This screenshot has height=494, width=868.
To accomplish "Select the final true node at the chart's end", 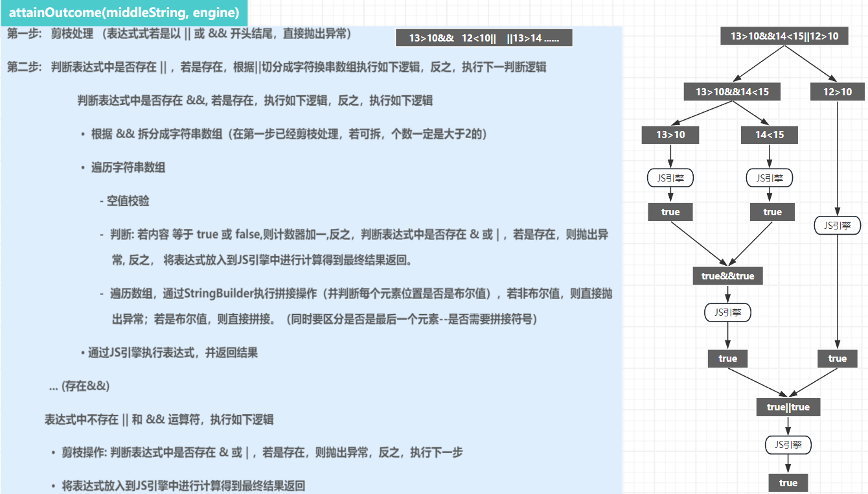I will click(788, 482).
